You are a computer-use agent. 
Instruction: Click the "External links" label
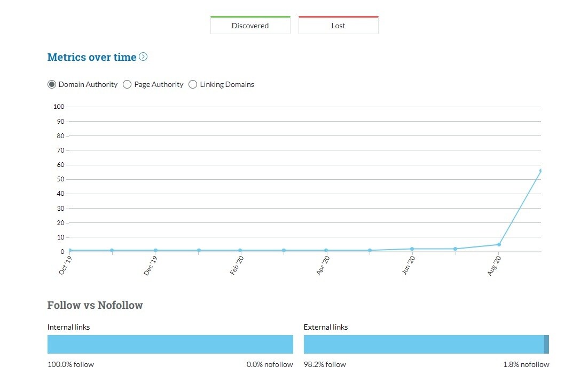pyautogui.click(x=326, y=327)
